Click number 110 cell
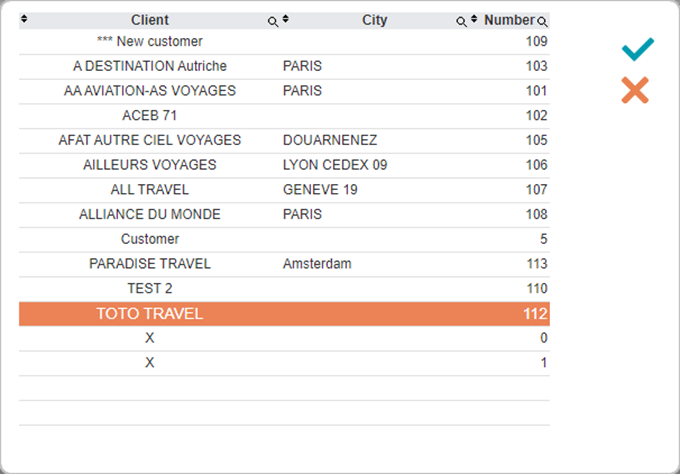The width and height of the screenshot is (680, 474). 536,288
